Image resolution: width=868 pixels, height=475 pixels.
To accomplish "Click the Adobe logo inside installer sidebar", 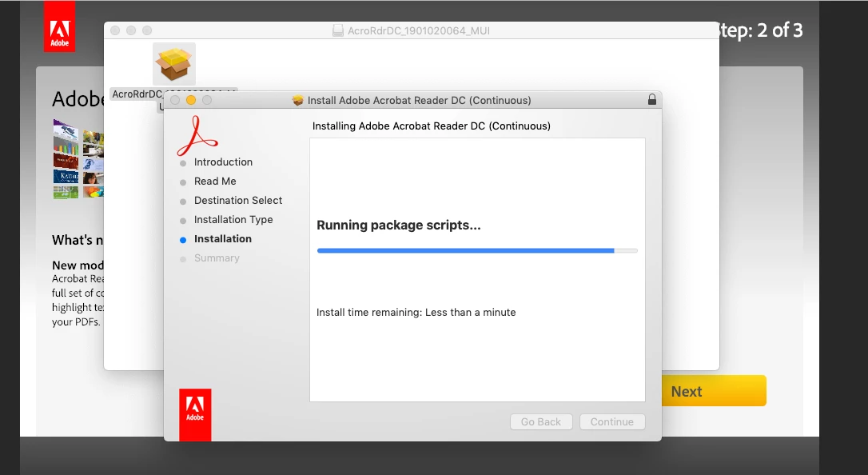I will tap(195, 415).
